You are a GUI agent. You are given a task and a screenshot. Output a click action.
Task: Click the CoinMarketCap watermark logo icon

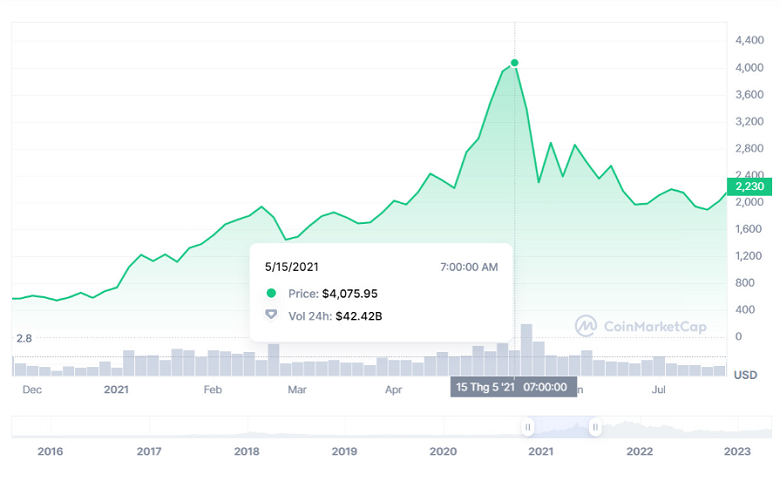586,325
